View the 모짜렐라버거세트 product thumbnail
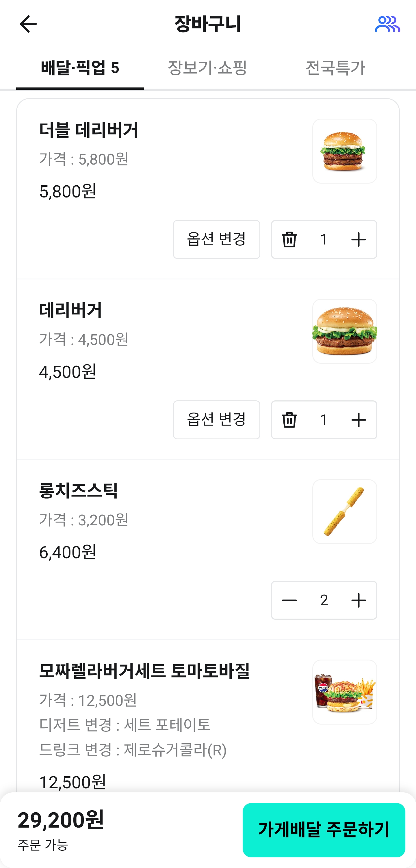 345,692
